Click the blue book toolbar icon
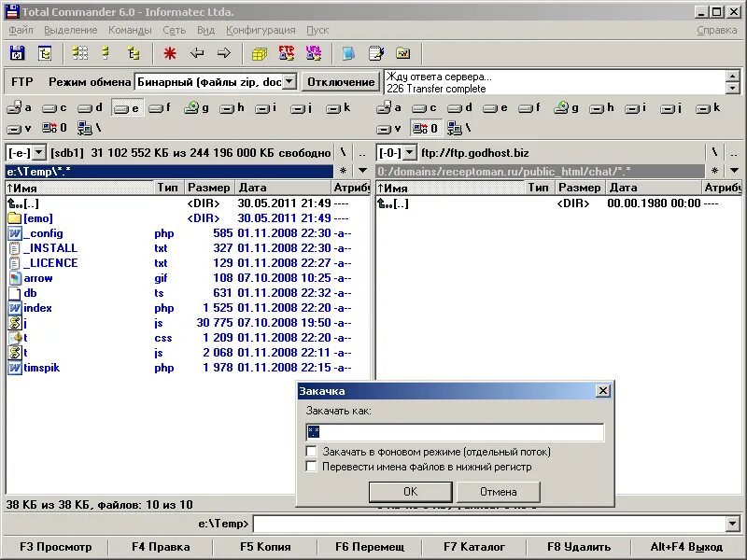747x560 pixels. pyautogui.click(x=348, y=53)
